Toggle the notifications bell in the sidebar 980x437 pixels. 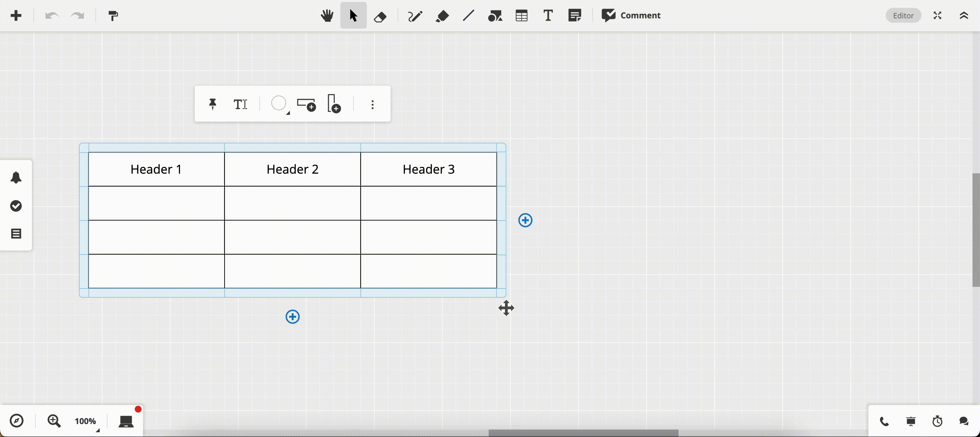[x=16, y=177]
